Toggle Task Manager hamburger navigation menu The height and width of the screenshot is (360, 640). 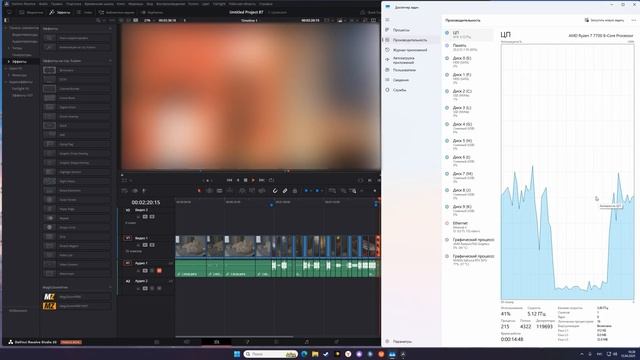(387, 20)
